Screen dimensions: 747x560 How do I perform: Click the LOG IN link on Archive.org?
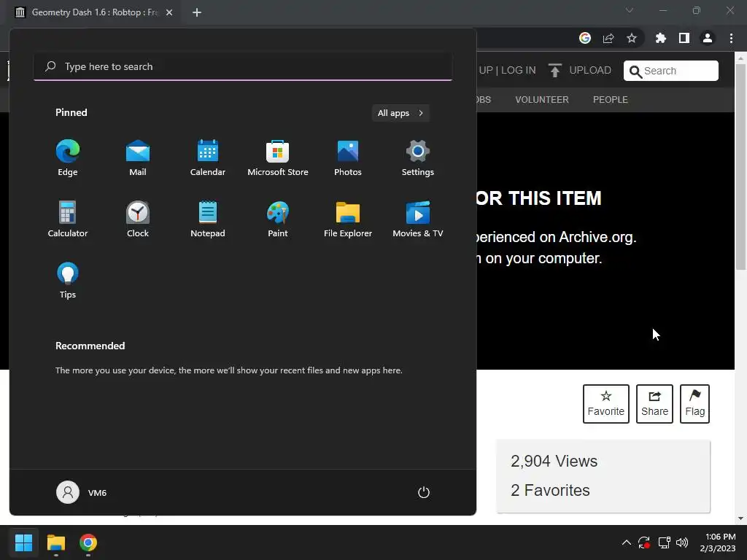(519, 71)
